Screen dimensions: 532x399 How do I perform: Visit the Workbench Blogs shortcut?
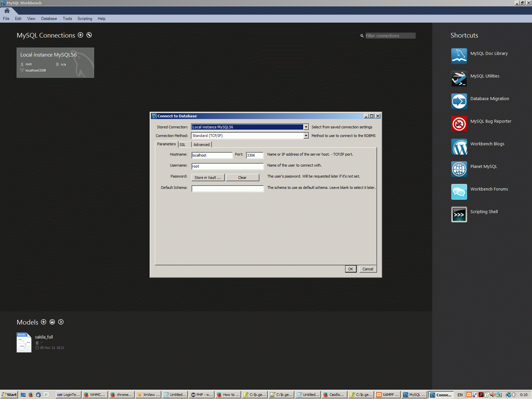[x=459, y=147]
